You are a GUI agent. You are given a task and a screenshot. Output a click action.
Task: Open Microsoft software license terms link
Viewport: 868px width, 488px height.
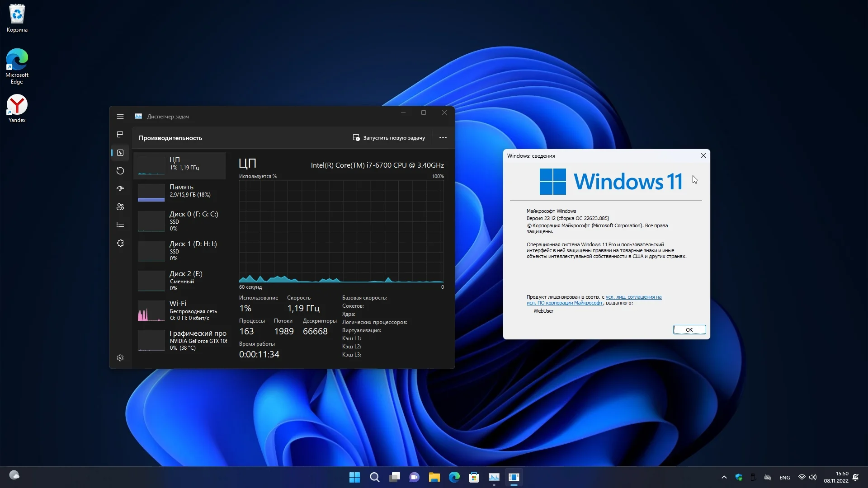(633, 297)
